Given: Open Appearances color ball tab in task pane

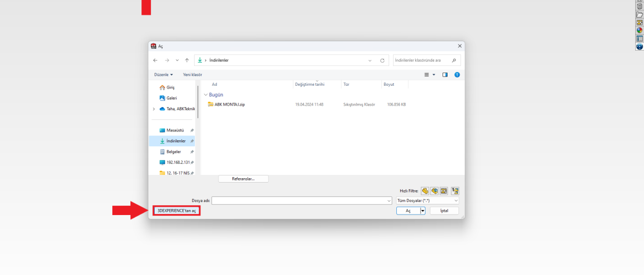Looking at the screenshot, I should (640, 30).
